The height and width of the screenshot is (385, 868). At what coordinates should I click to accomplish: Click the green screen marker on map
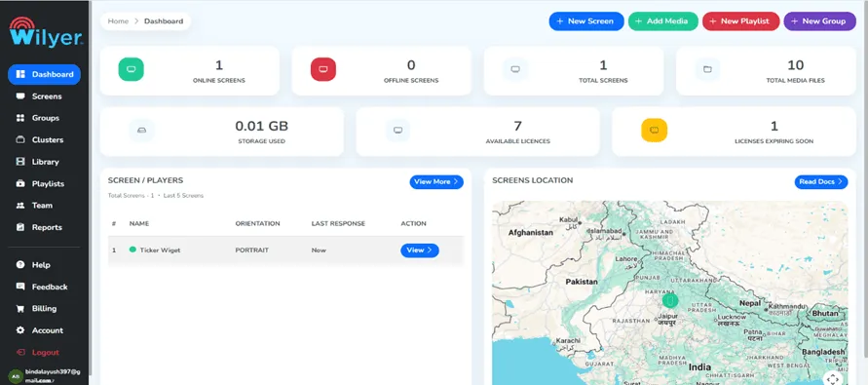670,301
